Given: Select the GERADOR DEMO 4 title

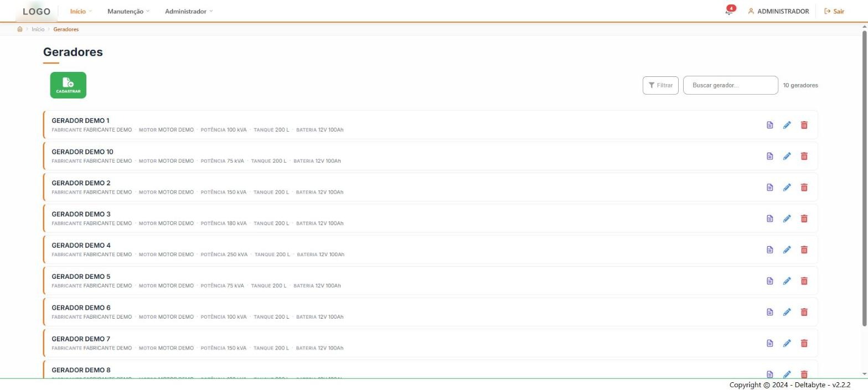Looking at the screenshot, I should (81, 245).
